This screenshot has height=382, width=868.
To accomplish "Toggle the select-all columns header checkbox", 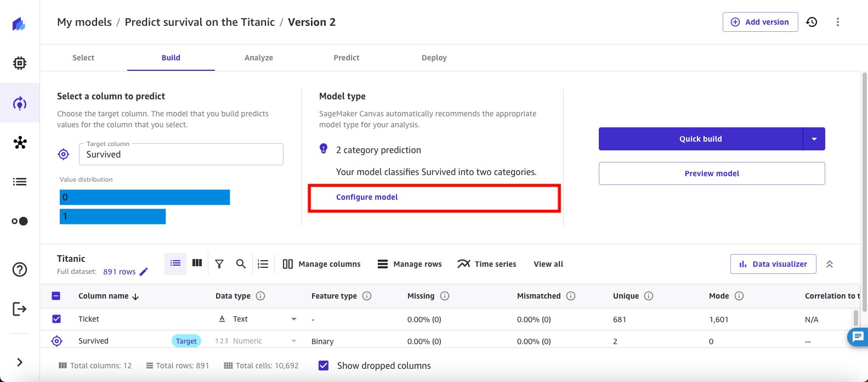I will point(56,296).
